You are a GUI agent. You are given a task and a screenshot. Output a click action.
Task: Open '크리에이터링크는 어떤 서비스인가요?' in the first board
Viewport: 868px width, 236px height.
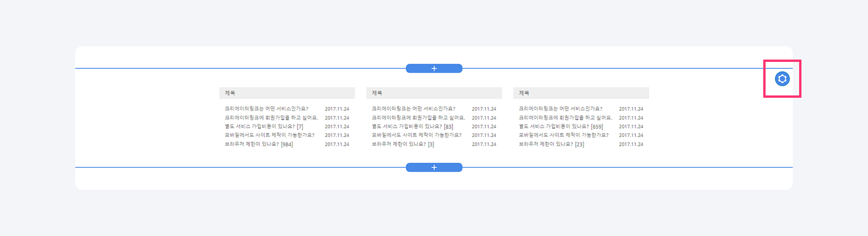point(266,109)
